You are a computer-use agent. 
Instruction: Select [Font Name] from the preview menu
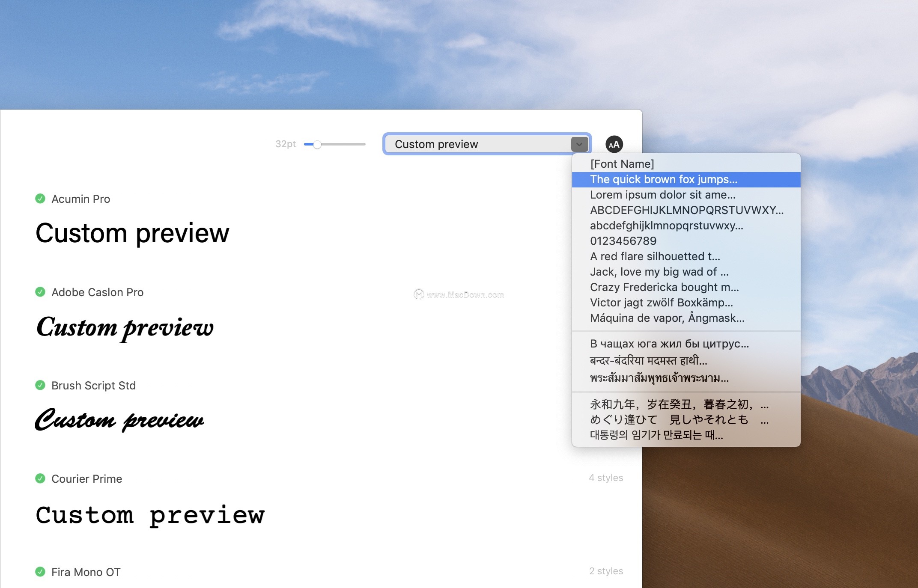pyautogui.click(x=686, y=164)
